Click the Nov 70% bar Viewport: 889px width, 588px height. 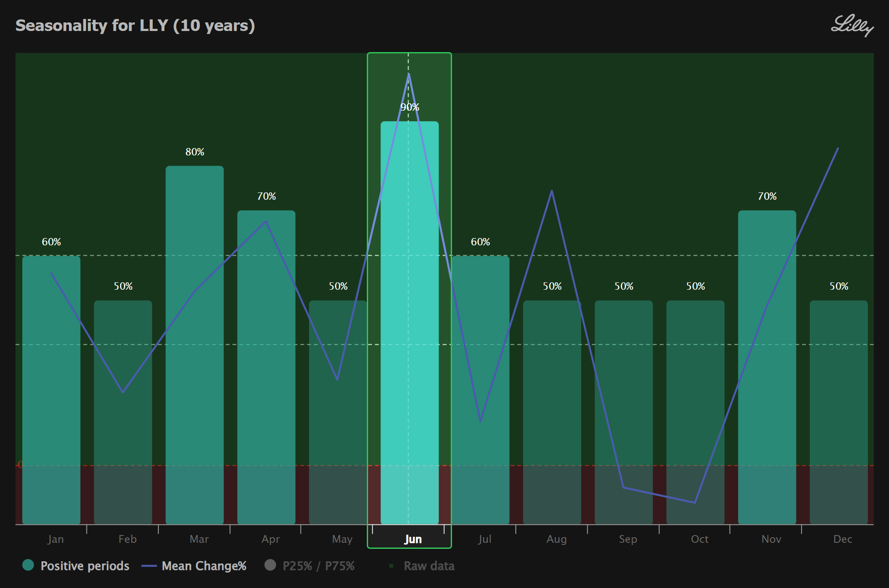pos(767,366)
